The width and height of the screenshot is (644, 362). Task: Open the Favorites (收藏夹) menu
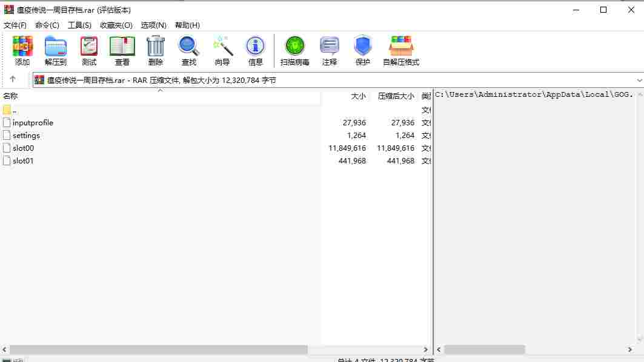pyautogui.click(x=116, y=25)
